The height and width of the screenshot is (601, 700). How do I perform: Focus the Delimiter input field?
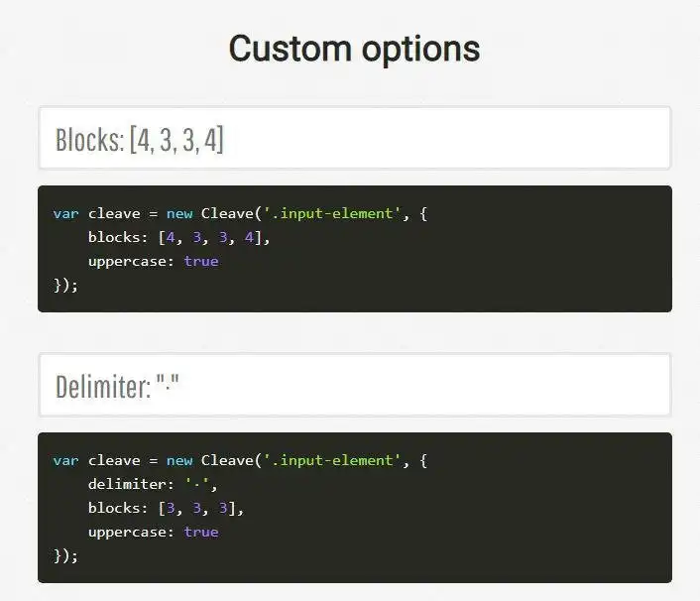point(354,386)
